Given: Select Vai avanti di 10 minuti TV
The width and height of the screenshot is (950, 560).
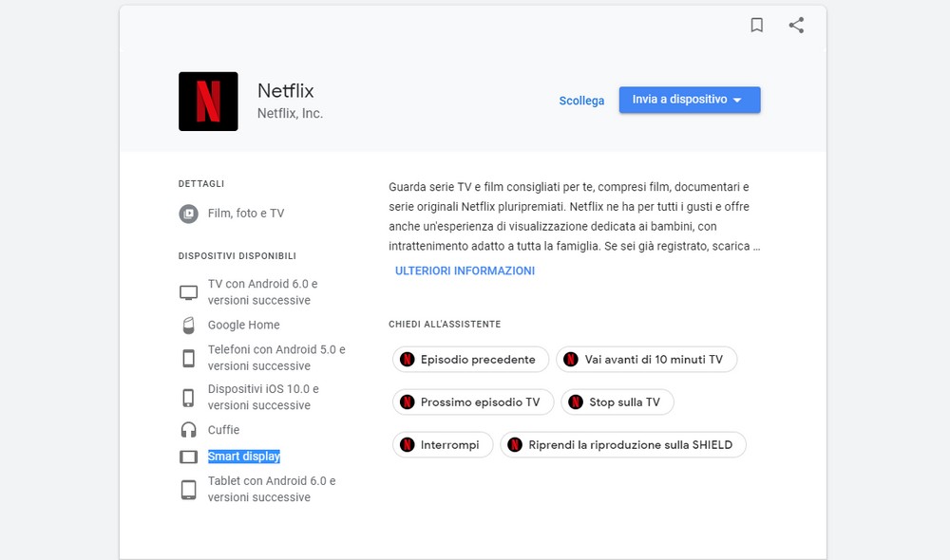Looking at the screenshot, I should [x=646, y=360].
